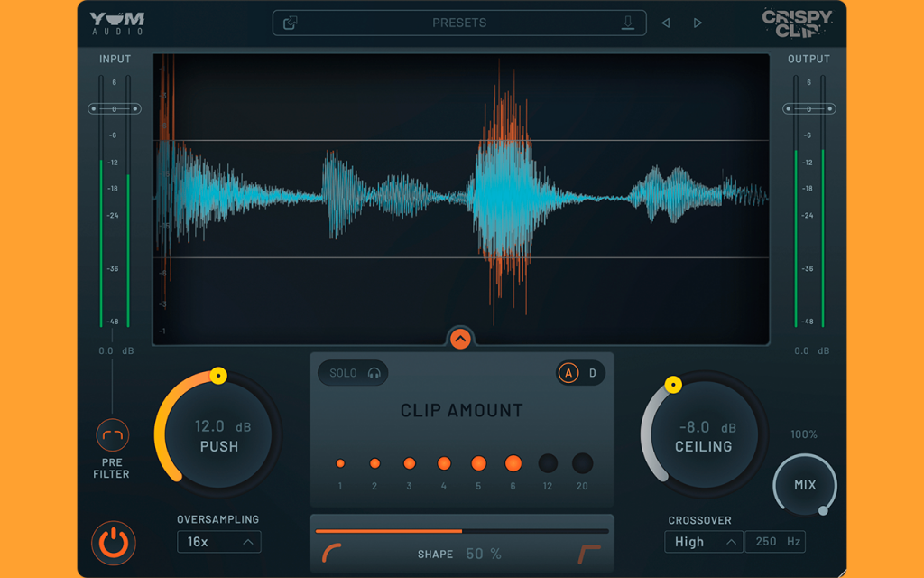Collapse the waveform display with orange chevron
Image resolution: width=924 pixels, height=578 pixels.
click(460, 339)
